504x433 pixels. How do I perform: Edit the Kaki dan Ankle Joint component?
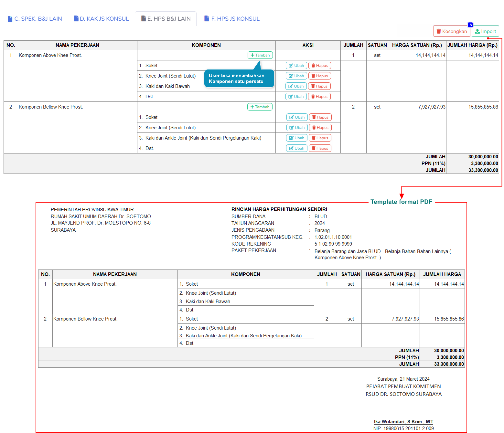pos(296,138)
